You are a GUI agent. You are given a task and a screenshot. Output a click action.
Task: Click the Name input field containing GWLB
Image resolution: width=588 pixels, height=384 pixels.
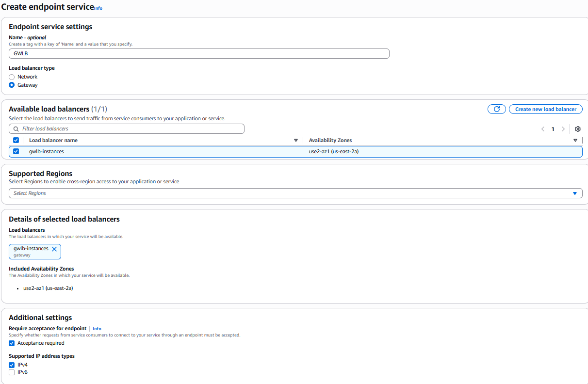click(199, 54)
